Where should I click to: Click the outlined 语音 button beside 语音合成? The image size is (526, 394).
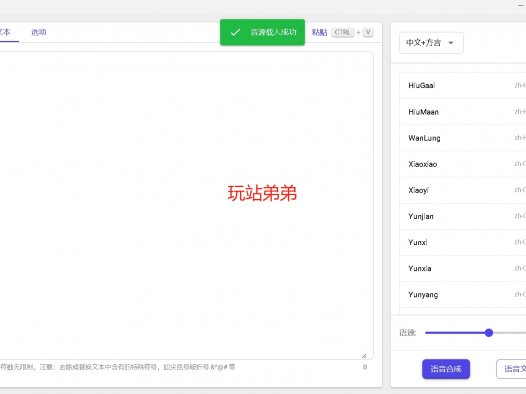[x=511, y=369]
